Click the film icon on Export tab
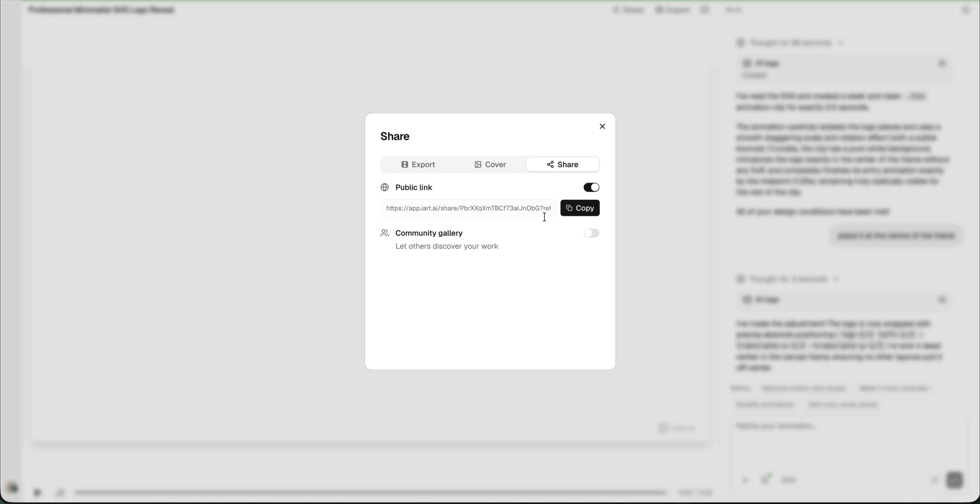Screen dimensions: 980x504 (405, 164)
